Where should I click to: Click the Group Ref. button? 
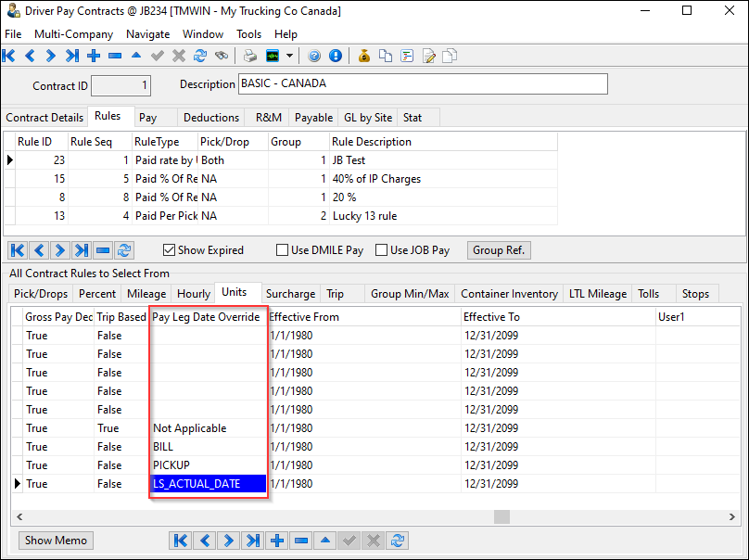coord(499,250)
